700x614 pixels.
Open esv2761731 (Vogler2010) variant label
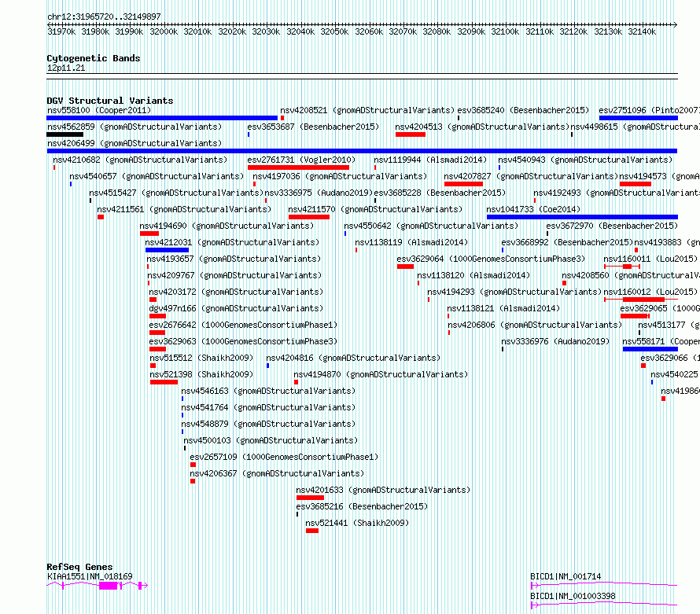click(x=301, y=160)
